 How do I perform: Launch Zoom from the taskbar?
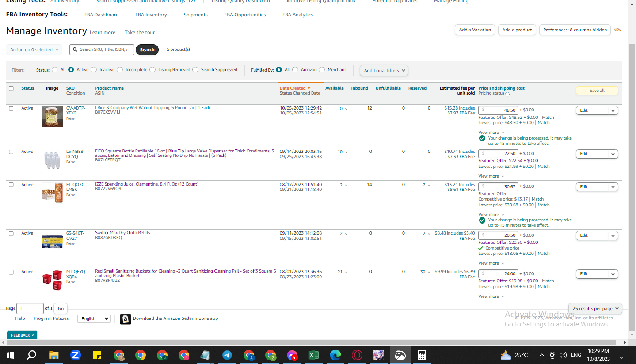point(76,355)
